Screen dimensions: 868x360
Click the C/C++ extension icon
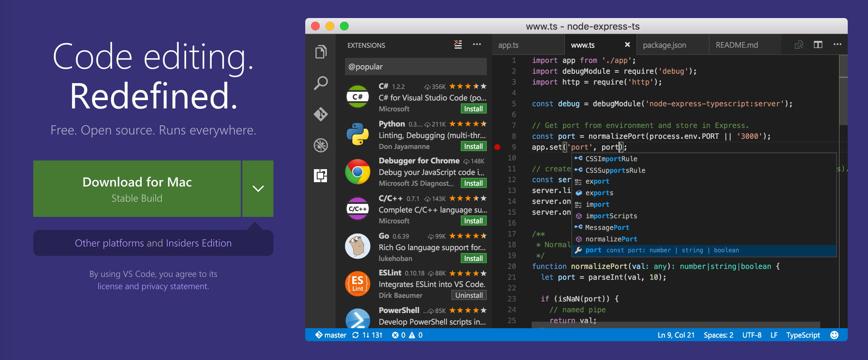coord(358,209)
